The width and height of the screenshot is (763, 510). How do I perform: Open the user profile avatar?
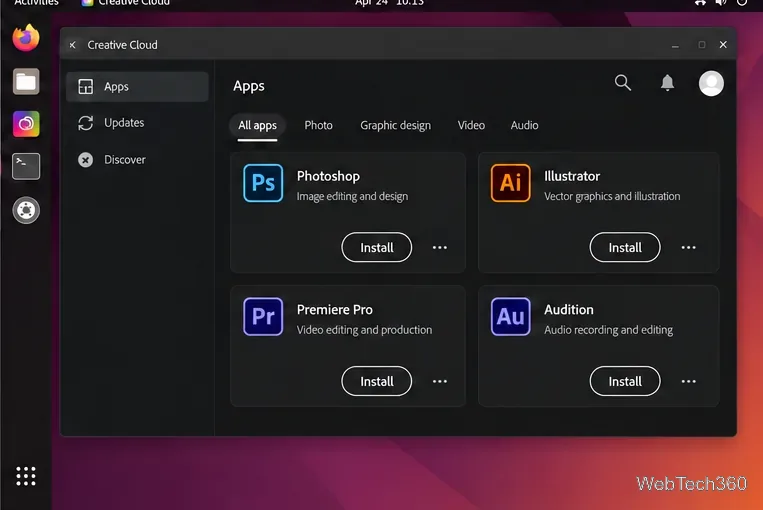click(x=711, y=83)
